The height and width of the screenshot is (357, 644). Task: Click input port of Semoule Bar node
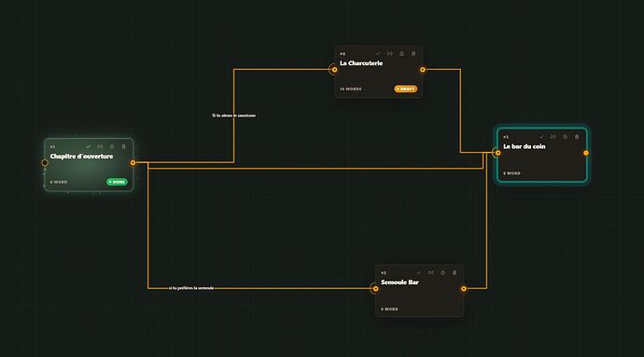[375, 289]
